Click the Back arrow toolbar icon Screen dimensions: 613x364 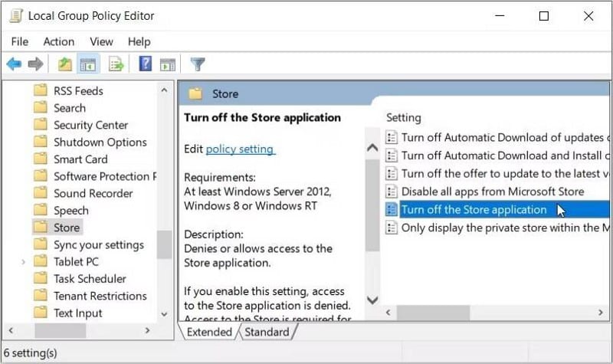(14, 64)
